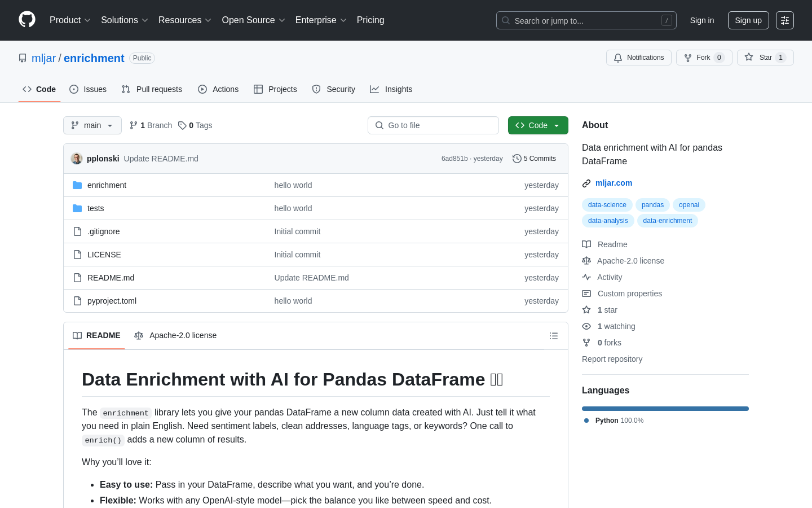Click the note icon beside Custom properties
The image size is (812, 508).
click(x=586, y=294)
